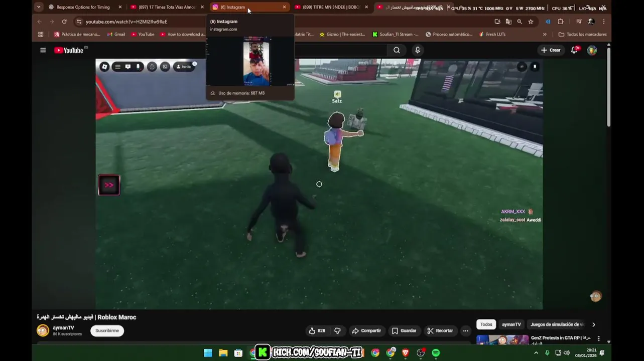Viewport: 644px width, 361px height.
Task: Switch to the 17 Times Tota Was Almost tab
Action: 167,7
